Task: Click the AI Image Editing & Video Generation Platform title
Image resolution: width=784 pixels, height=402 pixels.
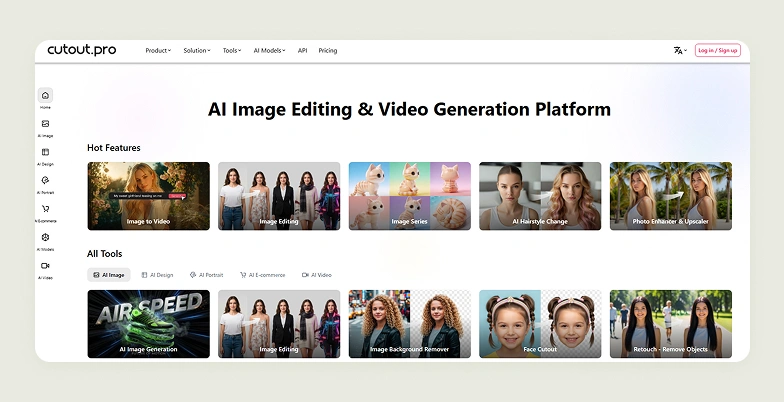Action: pos(409,109)
